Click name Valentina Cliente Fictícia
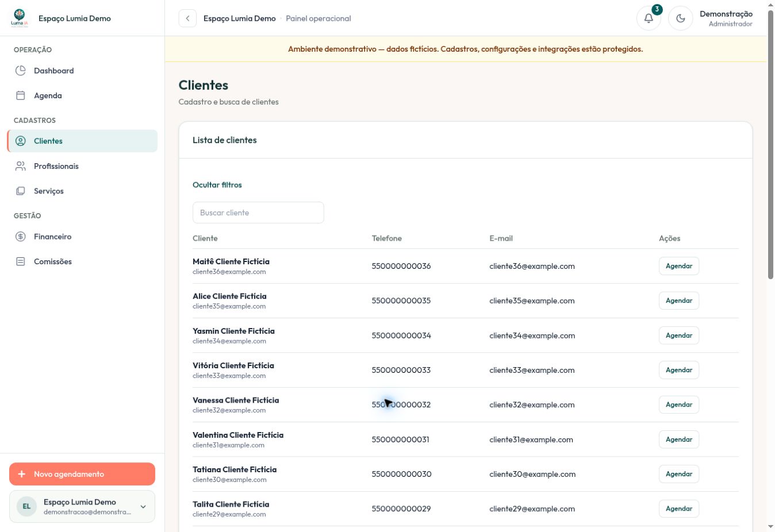 (x=238, y=435)
